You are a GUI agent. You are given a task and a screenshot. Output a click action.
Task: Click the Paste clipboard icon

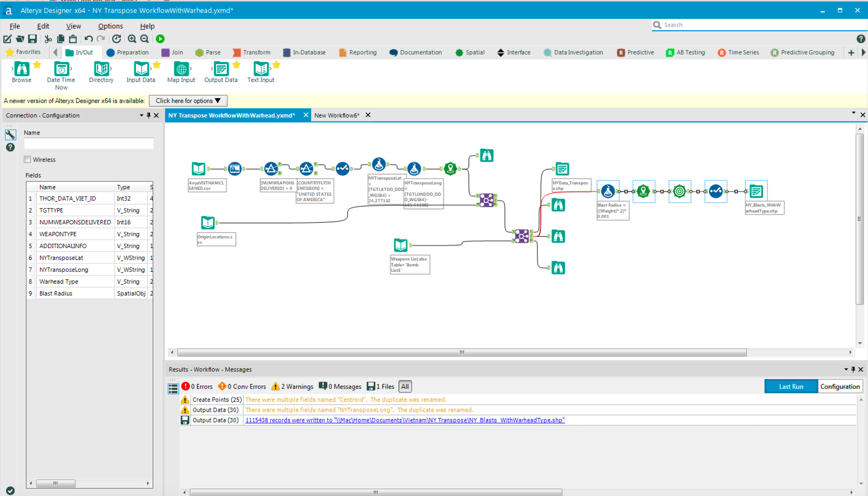tap(73, 39)
